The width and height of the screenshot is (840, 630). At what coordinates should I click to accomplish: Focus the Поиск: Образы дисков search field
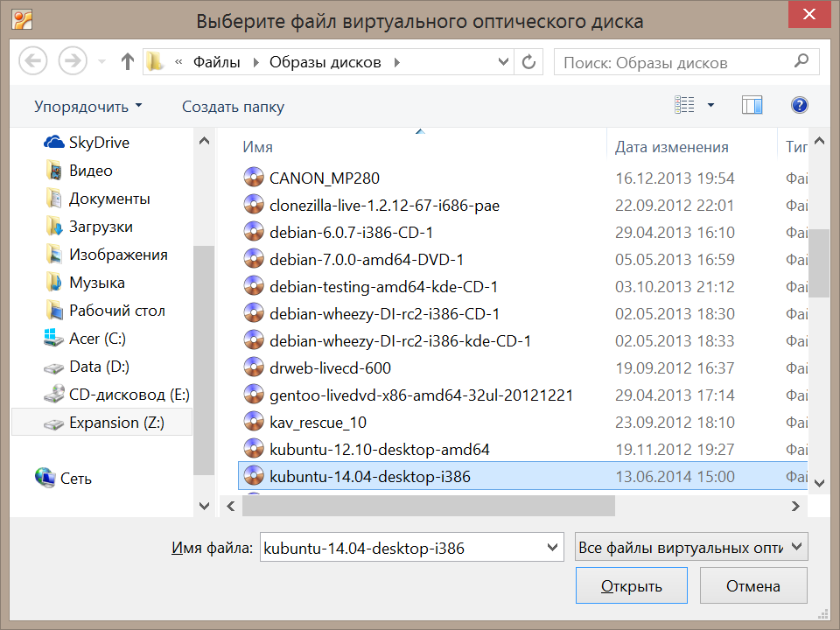686,62
